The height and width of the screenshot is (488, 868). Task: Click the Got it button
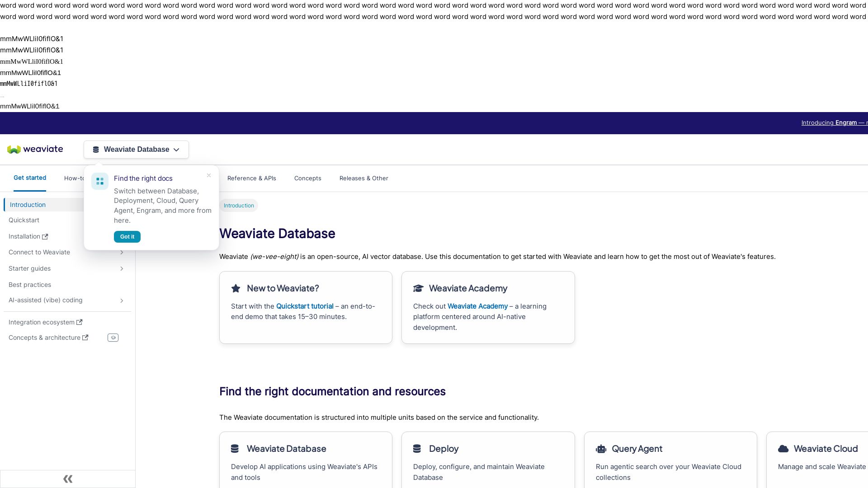coord(127,237)
